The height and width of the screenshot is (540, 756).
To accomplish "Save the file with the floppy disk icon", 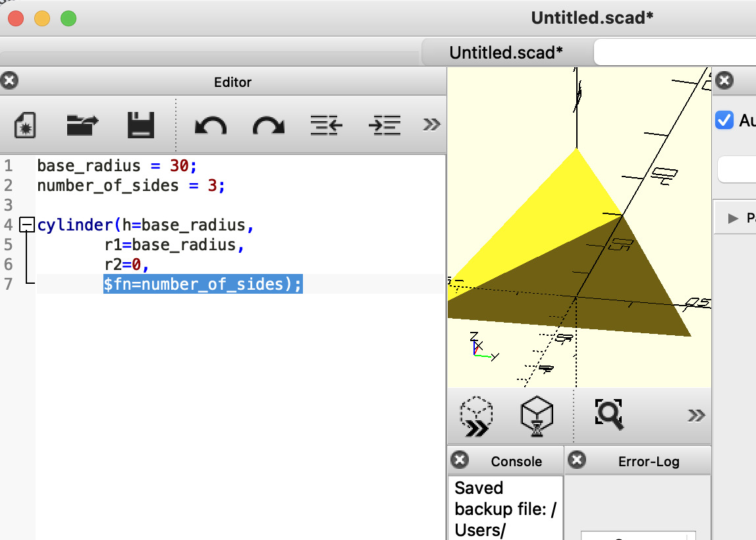I will tap(141, 125).
